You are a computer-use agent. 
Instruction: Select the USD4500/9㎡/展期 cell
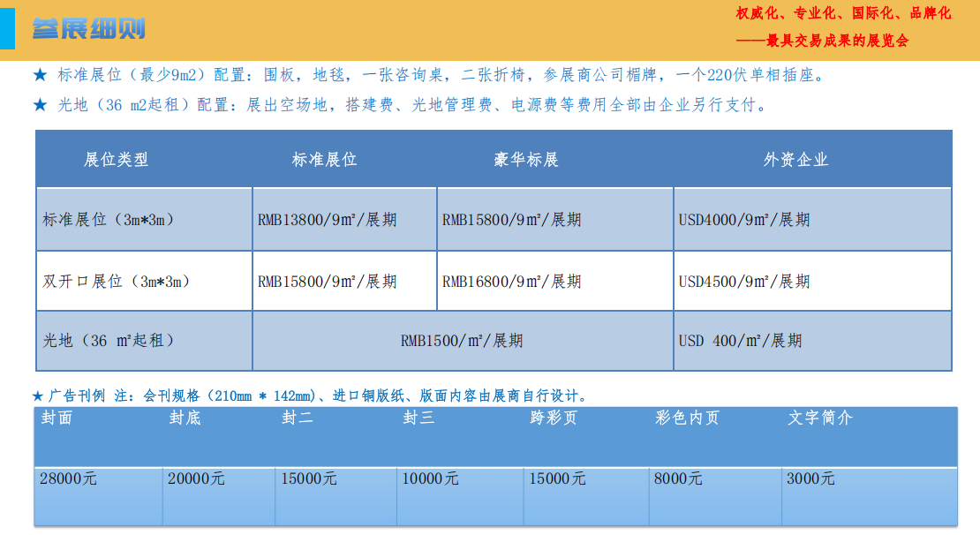pos(744,282)
